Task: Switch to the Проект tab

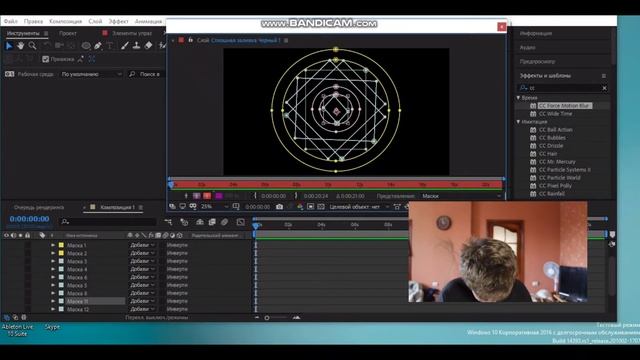Action: (x=68, y=33)
